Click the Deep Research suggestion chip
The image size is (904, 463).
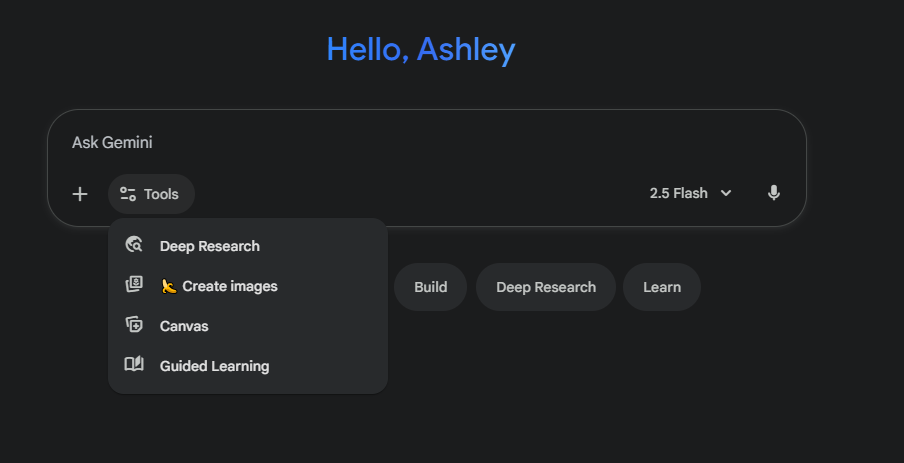pyautogui.click(x=545, y=287)
